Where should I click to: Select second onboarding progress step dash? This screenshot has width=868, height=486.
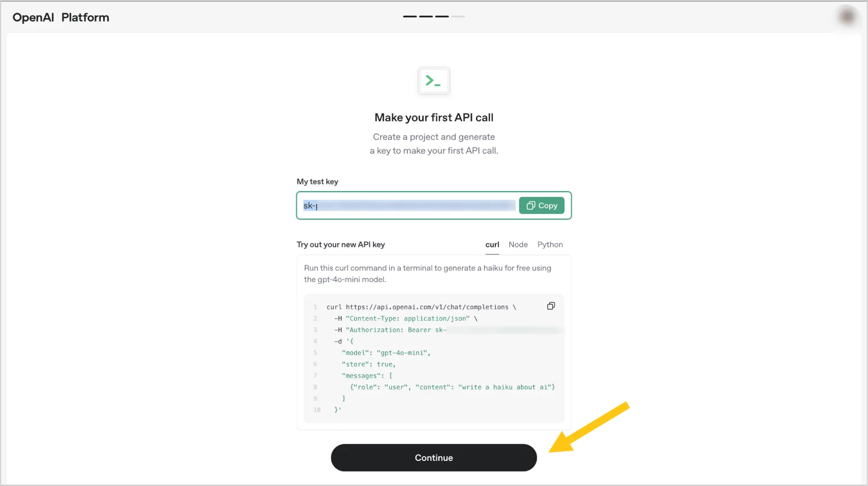(426, 16)
